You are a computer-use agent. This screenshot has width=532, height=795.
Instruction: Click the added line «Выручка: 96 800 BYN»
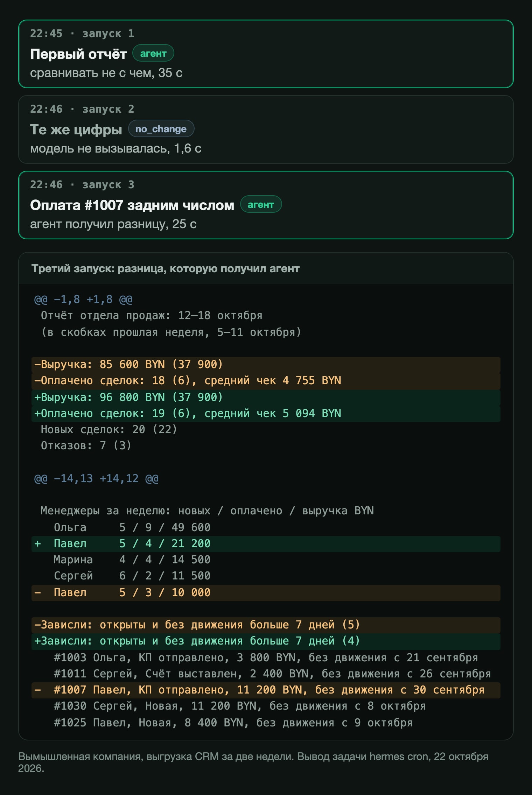click(266, 397)
